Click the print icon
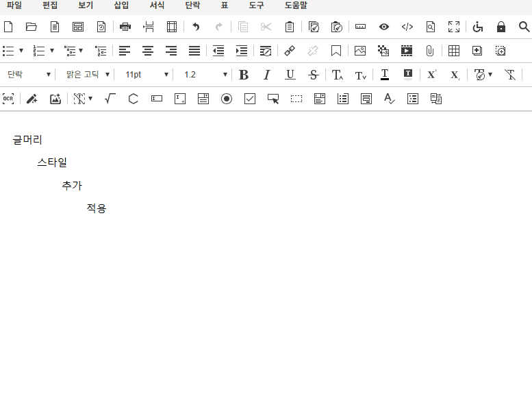 (x=125, y=27)
